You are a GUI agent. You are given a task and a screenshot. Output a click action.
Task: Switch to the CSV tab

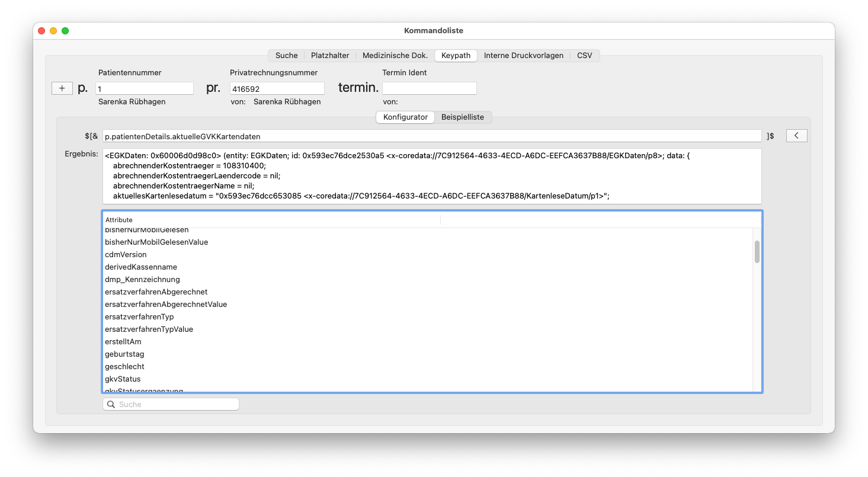coord(585,56)
